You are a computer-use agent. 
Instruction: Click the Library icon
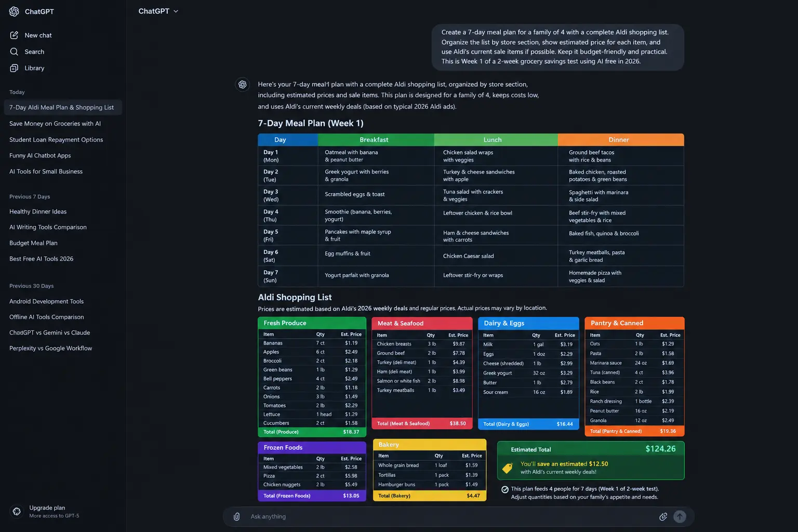tap(14, 68)
